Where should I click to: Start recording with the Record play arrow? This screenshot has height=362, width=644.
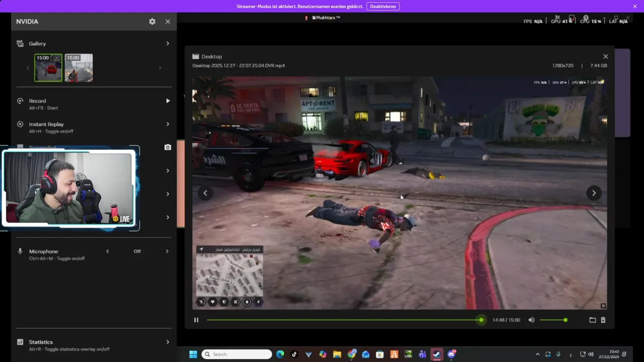point(168,101)
